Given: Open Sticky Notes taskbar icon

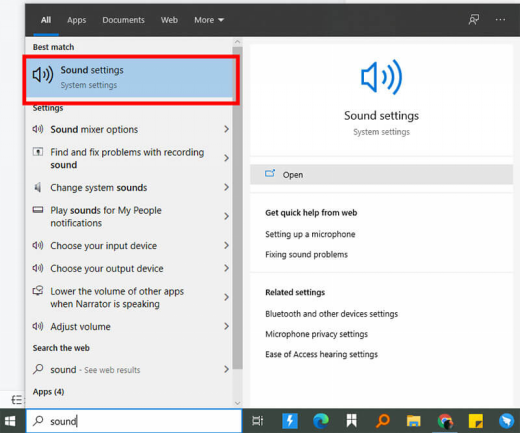Looking at the screenshot, I should [476, 421].
